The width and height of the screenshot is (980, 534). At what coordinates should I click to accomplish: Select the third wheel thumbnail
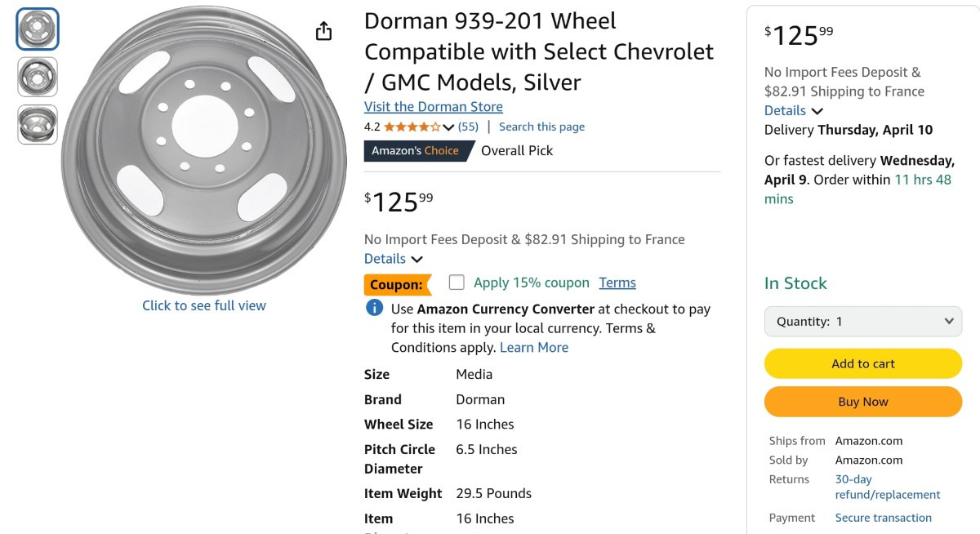tap(38, 124)
